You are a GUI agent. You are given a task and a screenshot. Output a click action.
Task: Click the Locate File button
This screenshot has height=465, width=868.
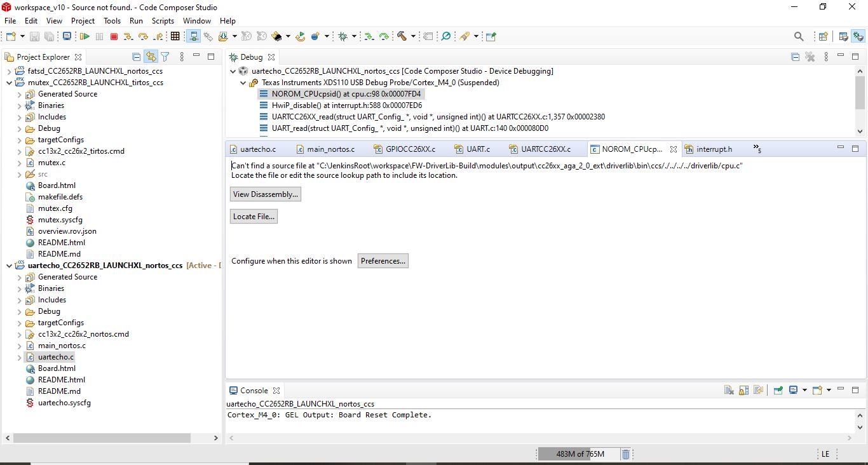pos(254,217)
